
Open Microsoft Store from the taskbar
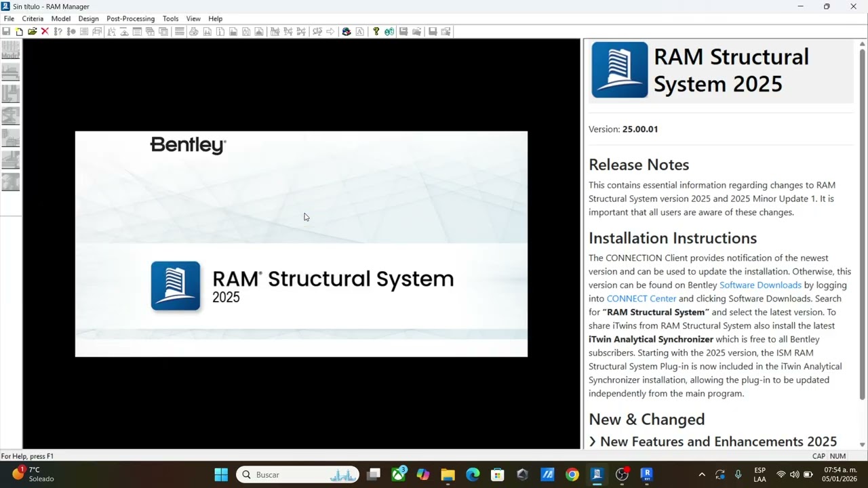[498, 474]
